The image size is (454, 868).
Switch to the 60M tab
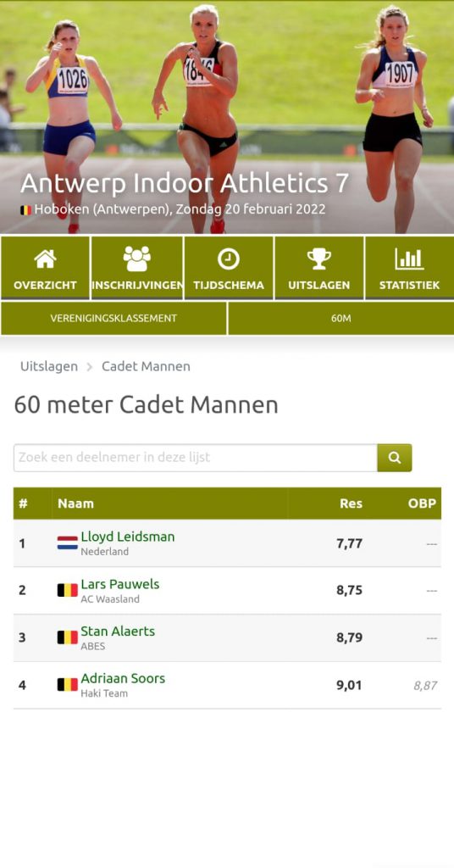point(341,319)
